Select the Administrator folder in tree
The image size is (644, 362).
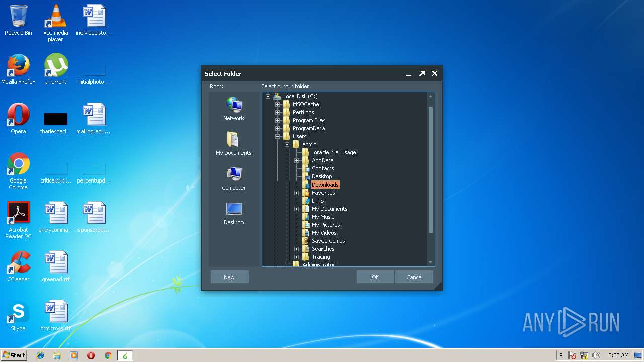click(x=318, y=264)
